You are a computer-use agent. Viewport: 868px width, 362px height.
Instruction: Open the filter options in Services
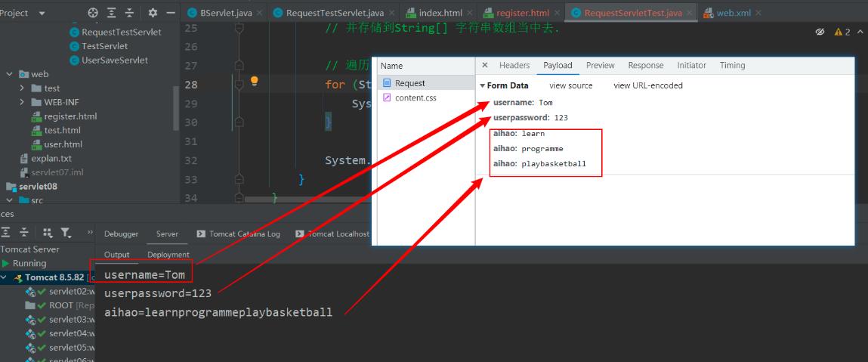[x=66, y=233]
